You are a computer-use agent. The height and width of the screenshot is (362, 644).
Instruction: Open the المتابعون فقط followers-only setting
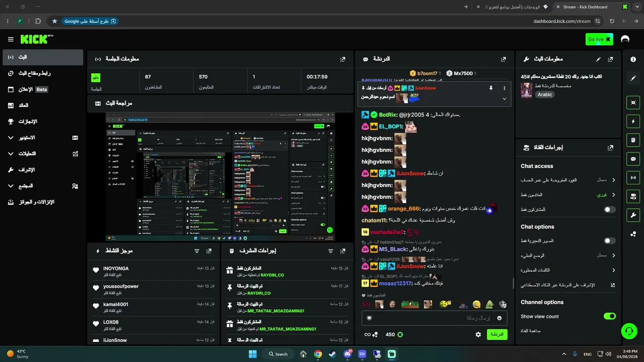point(568,195)
